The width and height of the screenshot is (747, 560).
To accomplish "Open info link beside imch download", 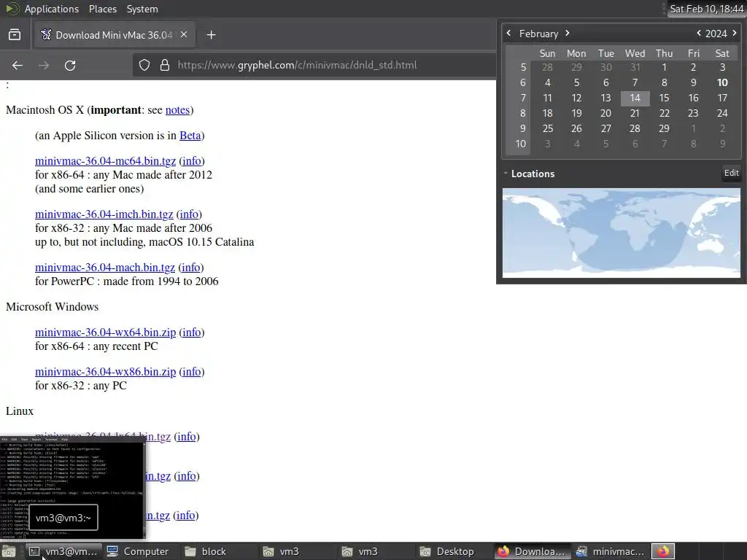I will tap(189, 214).
